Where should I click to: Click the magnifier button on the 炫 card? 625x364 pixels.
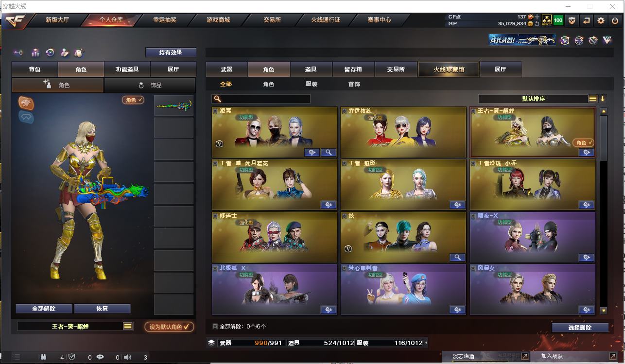(457, 258)
